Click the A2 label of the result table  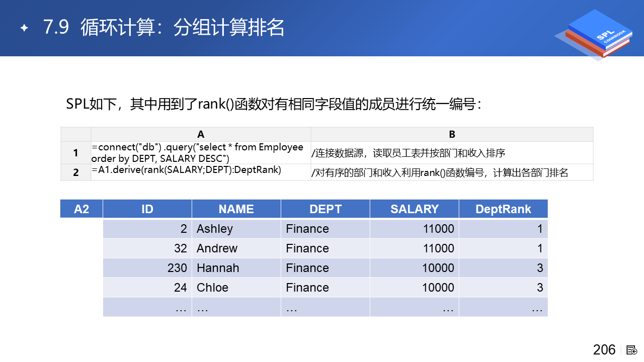click(82, 209)
